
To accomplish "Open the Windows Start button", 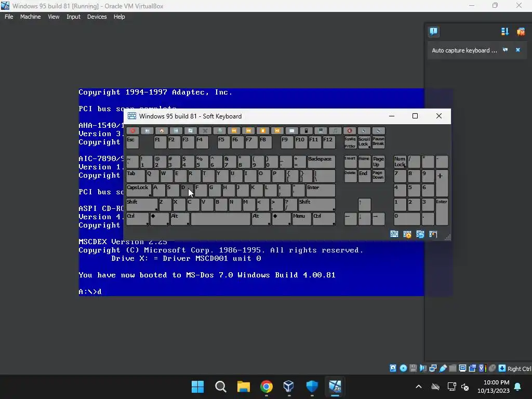I will pos(197,387).
